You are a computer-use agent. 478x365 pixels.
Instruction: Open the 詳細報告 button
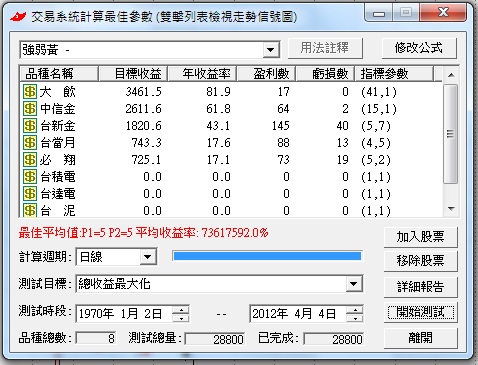420,287
